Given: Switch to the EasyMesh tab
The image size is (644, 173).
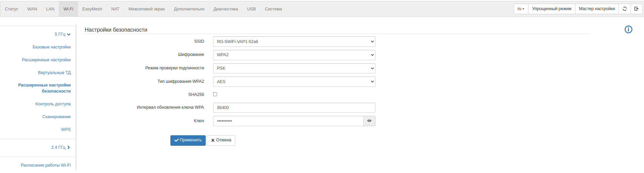Looking at the screenshot, I should (x=92, y=9).
